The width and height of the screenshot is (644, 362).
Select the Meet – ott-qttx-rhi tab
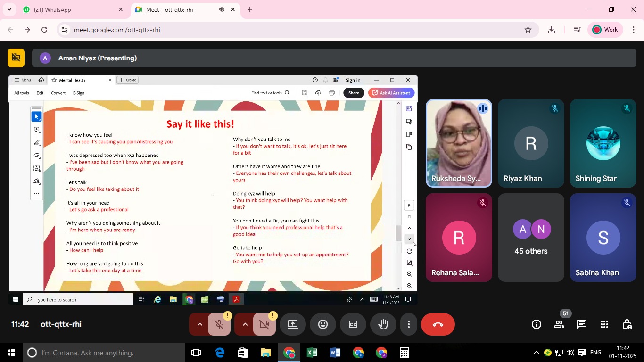(185, 9)
